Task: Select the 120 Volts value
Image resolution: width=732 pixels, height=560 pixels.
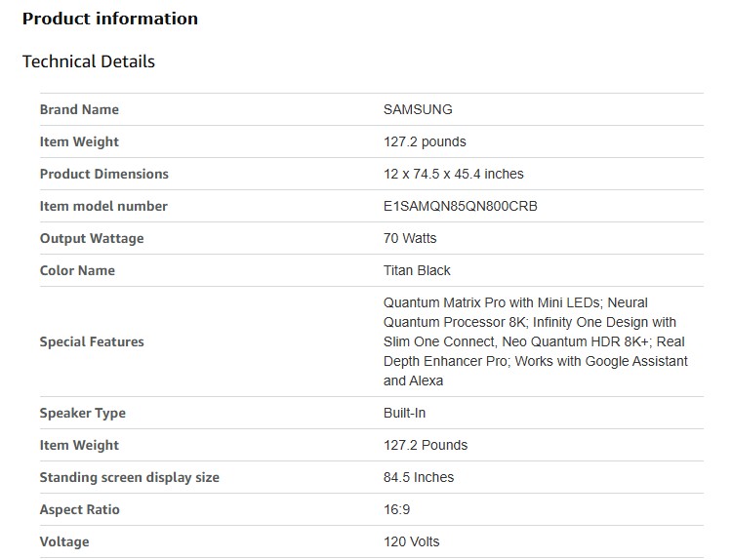Action: 411,541
